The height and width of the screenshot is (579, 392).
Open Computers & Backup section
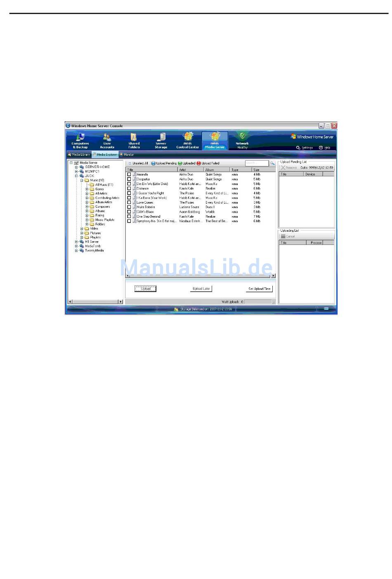pyautogui.click(x=80, y=140)
